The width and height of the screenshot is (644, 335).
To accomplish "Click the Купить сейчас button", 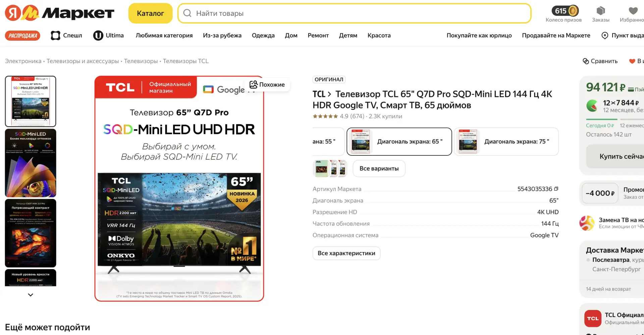I will point(615,156).
